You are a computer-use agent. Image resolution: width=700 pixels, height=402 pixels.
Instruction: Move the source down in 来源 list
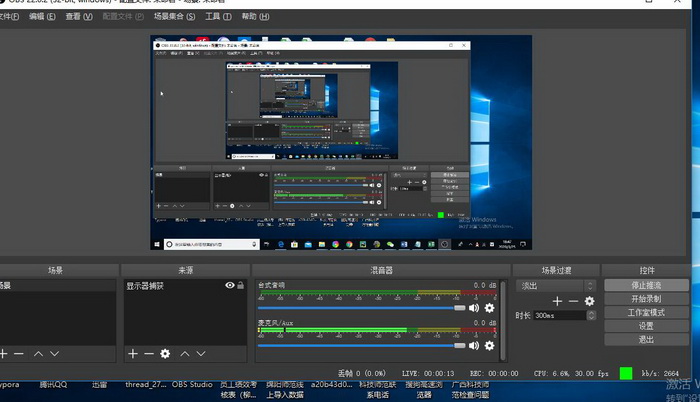pyautogui.click(x=201, y=354)
